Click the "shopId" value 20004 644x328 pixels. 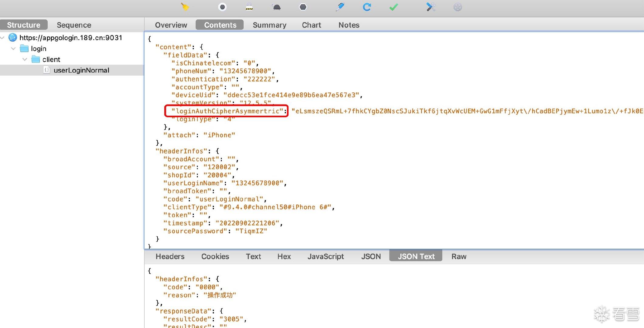pyautogui.click(x=217, y=175)
